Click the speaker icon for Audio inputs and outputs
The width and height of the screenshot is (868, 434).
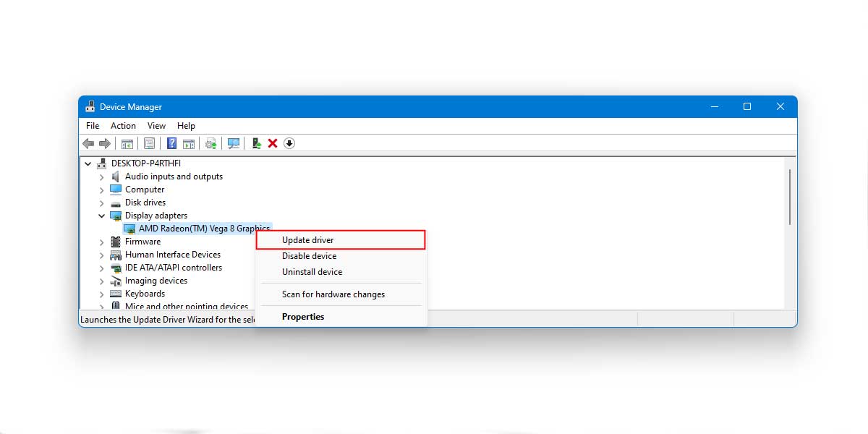click(x=116, y=176)
